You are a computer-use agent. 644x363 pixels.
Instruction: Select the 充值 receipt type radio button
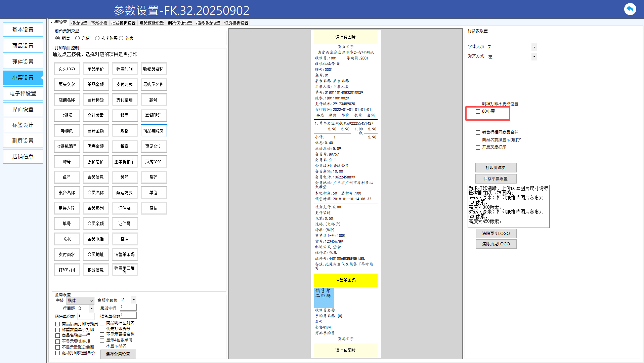78,38
